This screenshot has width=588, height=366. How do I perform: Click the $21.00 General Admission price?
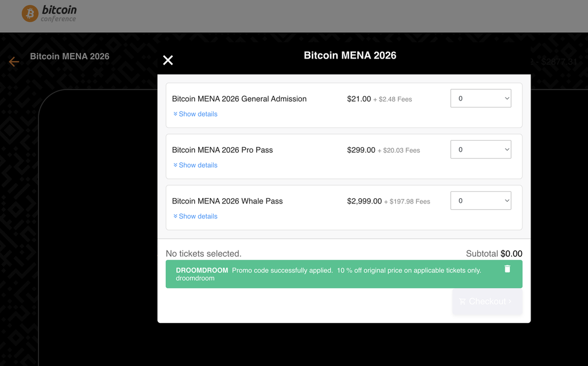tap(359, 99)
